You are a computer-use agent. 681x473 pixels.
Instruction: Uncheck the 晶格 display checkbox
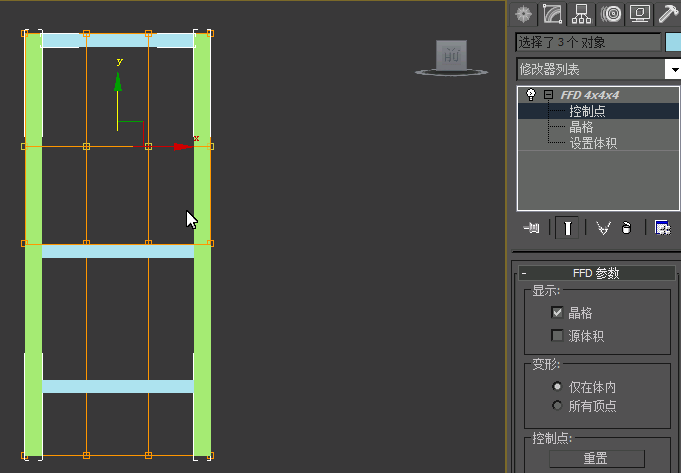click(x=557, y=312)
